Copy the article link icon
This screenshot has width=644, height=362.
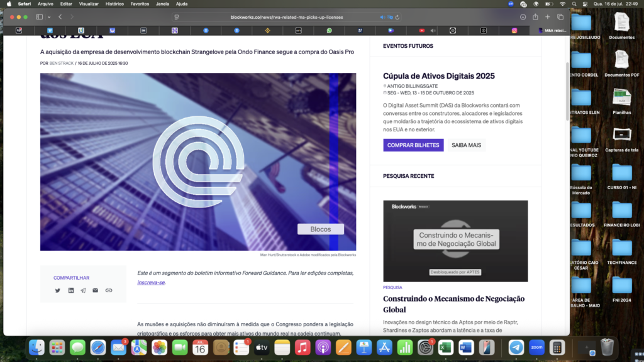click(108, 290)
